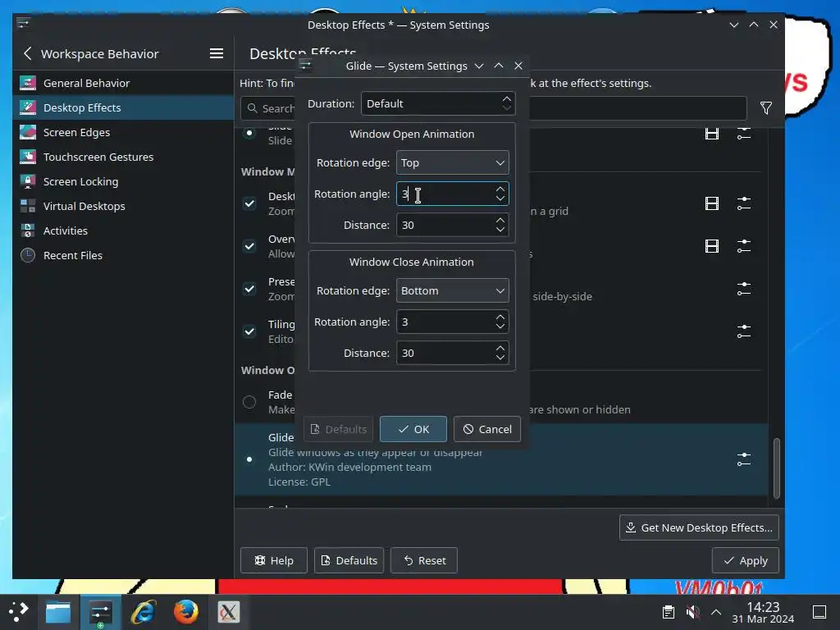Click the main window Defaults button

pyautogui.click(x=349, y=560)
